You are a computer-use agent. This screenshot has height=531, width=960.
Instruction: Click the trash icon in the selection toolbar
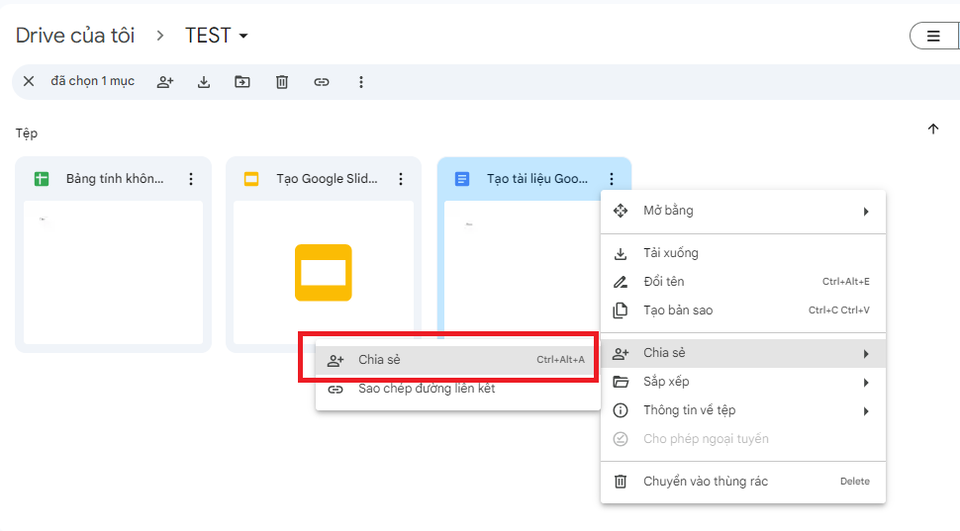click(282, 82)
